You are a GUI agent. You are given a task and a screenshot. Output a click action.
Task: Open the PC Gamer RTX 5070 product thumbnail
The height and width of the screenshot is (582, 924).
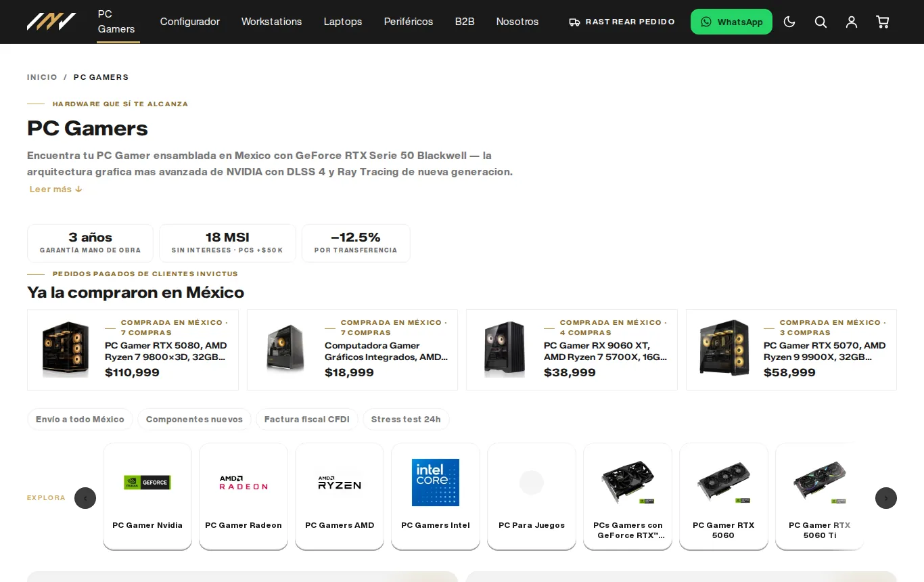pos(724,349)
